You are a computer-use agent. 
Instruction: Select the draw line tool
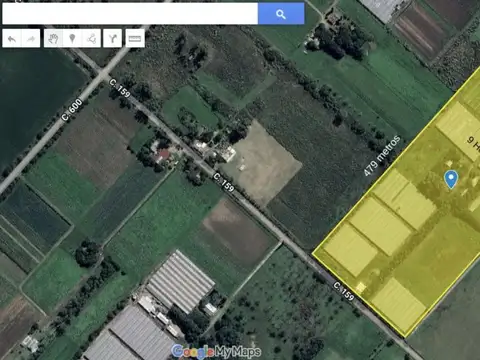91,39
